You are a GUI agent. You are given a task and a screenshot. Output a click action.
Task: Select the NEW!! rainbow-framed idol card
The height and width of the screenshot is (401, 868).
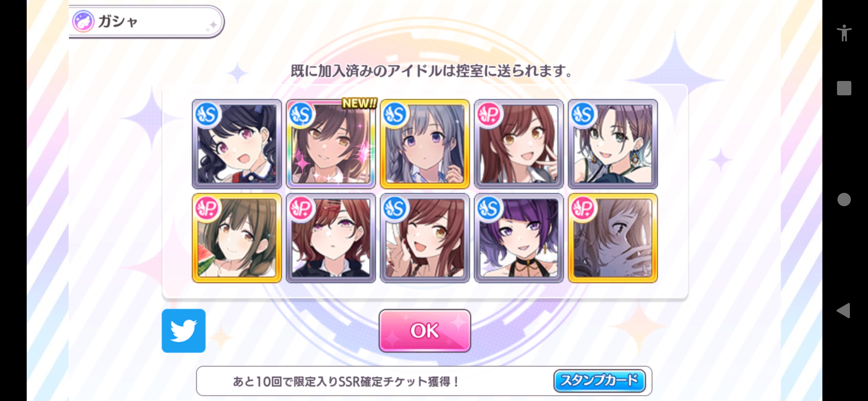[331, 144]
